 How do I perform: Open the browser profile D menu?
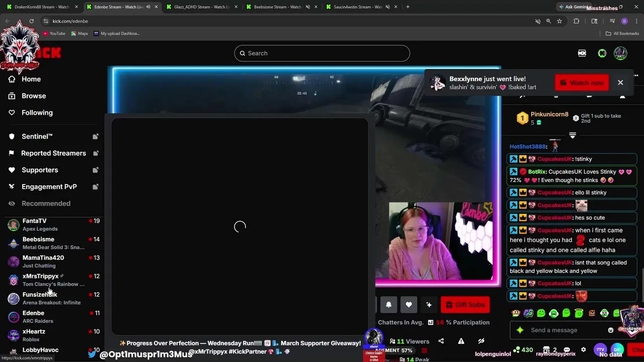pos(624,21)
